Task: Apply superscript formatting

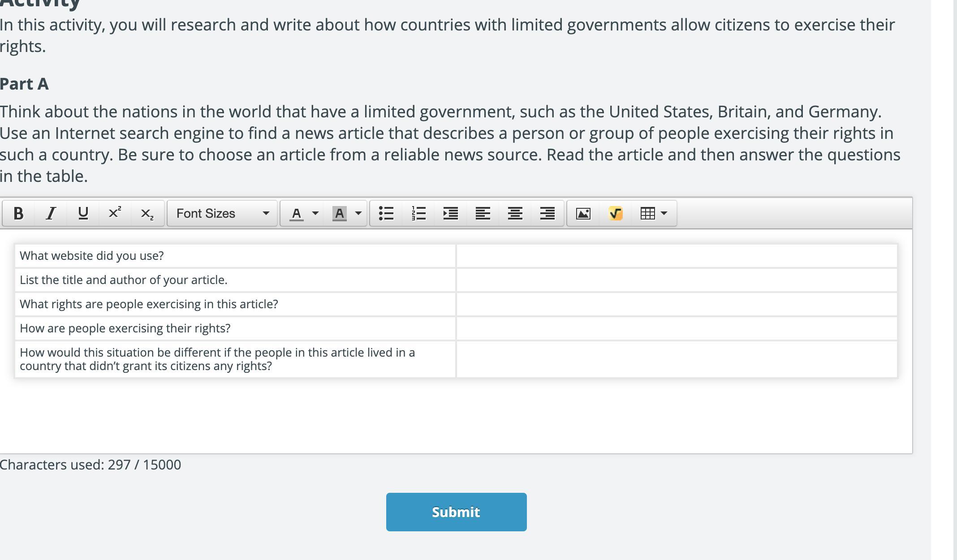Action: point(115,214)
